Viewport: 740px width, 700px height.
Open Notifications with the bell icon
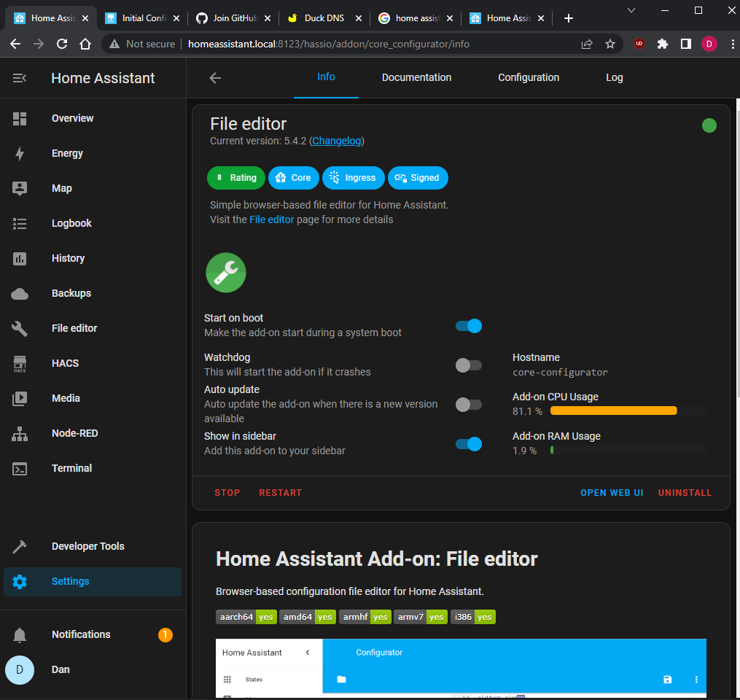[20, 635]
